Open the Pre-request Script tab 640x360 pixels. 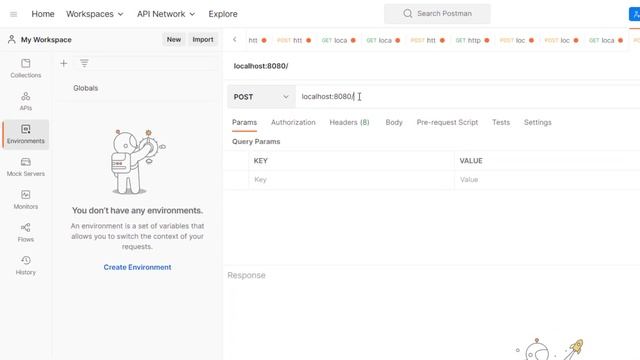pos(447,122)
